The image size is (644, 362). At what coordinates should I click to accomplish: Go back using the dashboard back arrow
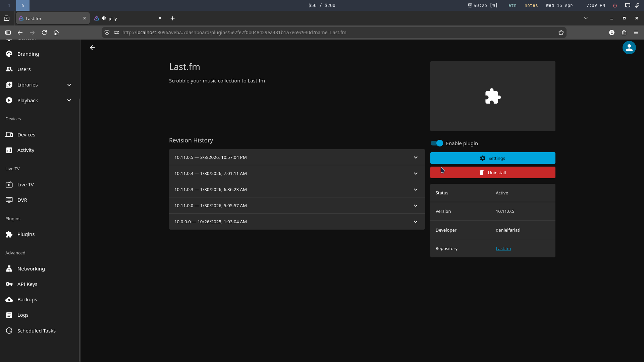click(x=92, y=48)
